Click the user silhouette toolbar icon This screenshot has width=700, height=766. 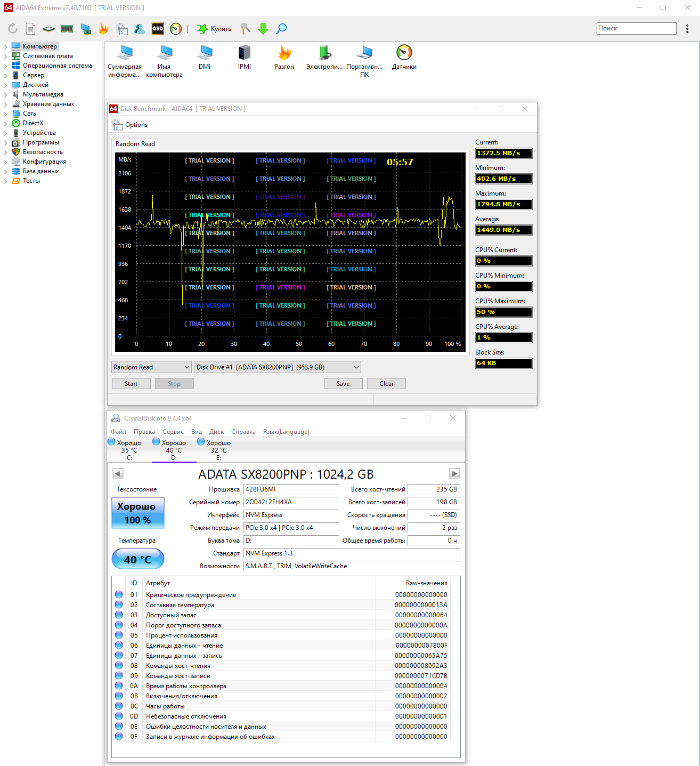point(140,29)
